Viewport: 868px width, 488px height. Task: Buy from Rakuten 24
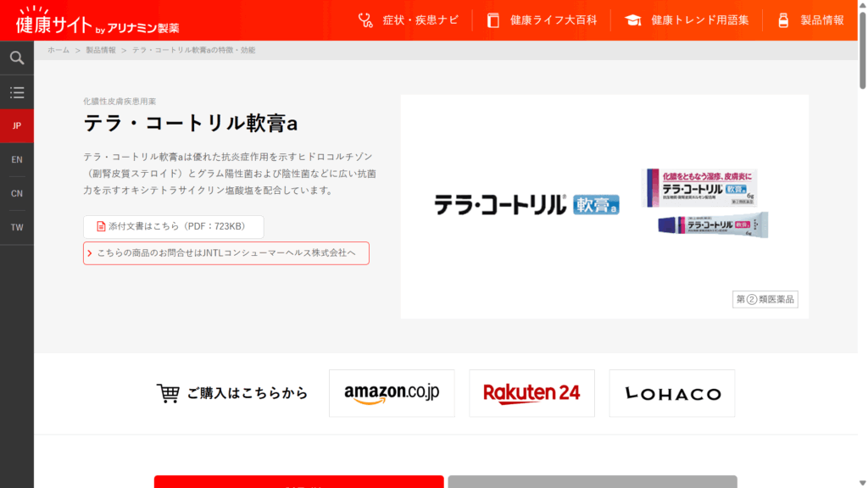pyautogui.click(x=532, y=393)
